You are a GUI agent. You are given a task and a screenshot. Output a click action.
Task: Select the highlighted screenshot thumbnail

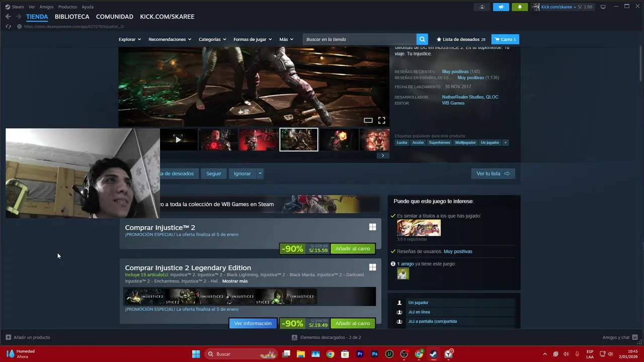pos(299,140)
